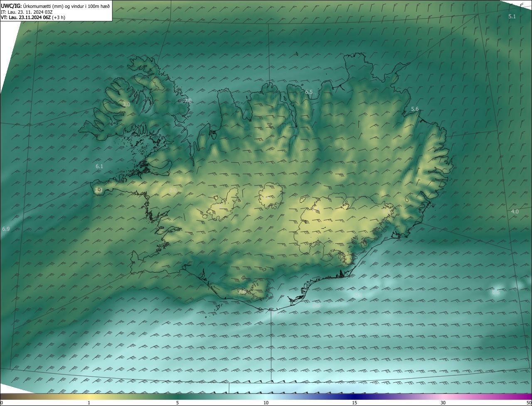Viewport: 532px width, 406px height.
Task: Click the tick label 10 on color scale
Action: tap(266, 403)
